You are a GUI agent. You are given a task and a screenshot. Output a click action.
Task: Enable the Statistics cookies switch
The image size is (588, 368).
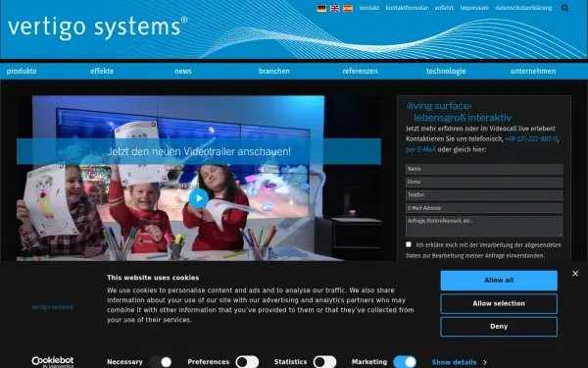(324, 362)
